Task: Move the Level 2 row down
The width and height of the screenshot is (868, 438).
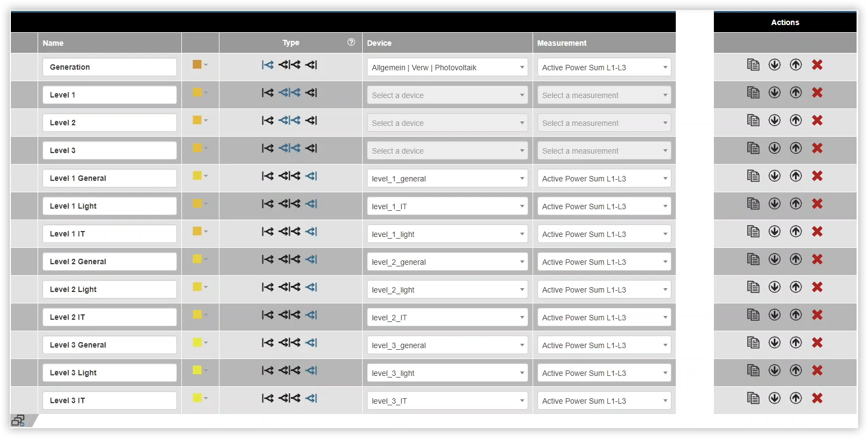Action: point(774,120)
